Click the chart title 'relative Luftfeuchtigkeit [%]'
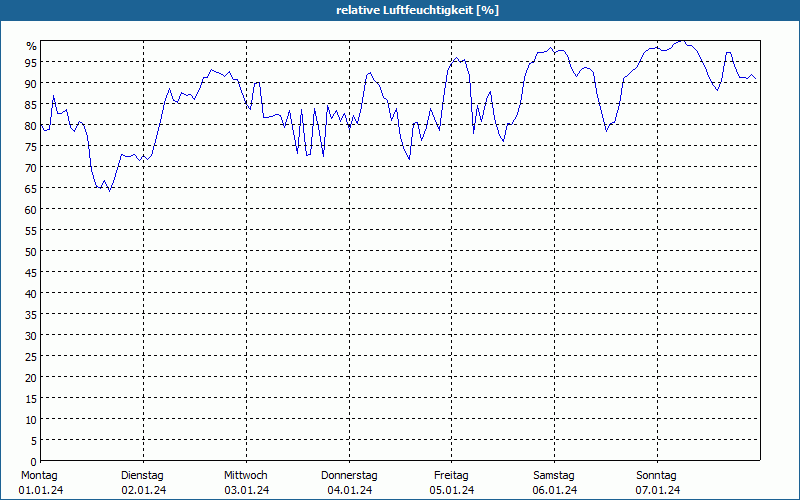 417,10
